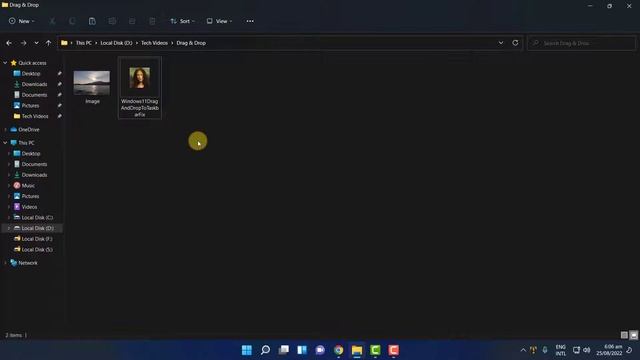The width and height of the screenshot is (640, 360).
Task: Click the Delete trash icon
Action: click(152, 21)
